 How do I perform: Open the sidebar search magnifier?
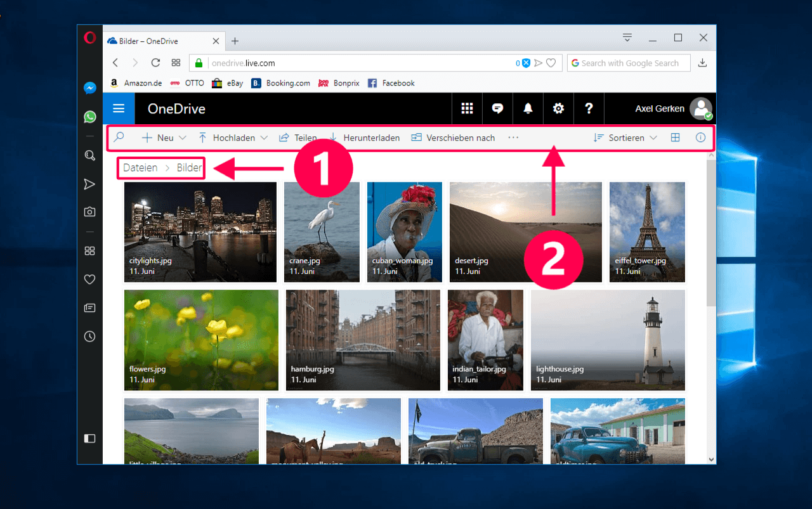(x=90, y=155)
